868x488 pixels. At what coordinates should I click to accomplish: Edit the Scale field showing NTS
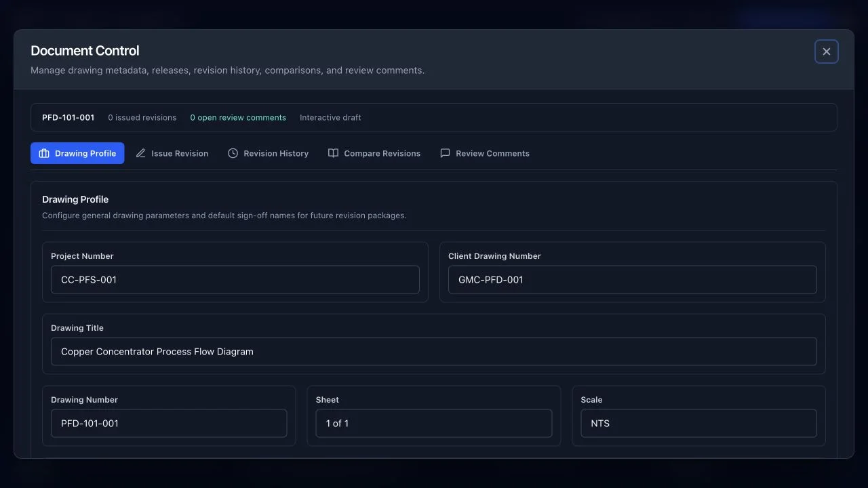pos(698,423)
